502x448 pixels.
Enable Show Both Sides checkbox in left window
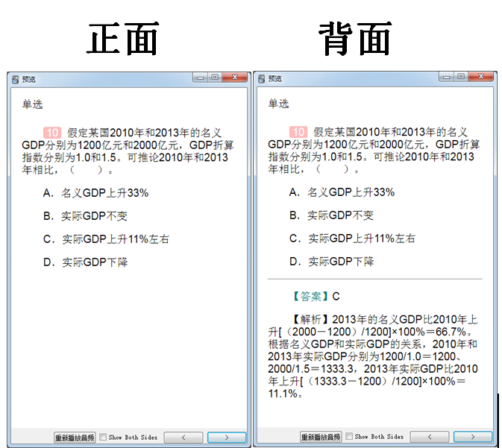pyautogui.click(x=103, y=437)
